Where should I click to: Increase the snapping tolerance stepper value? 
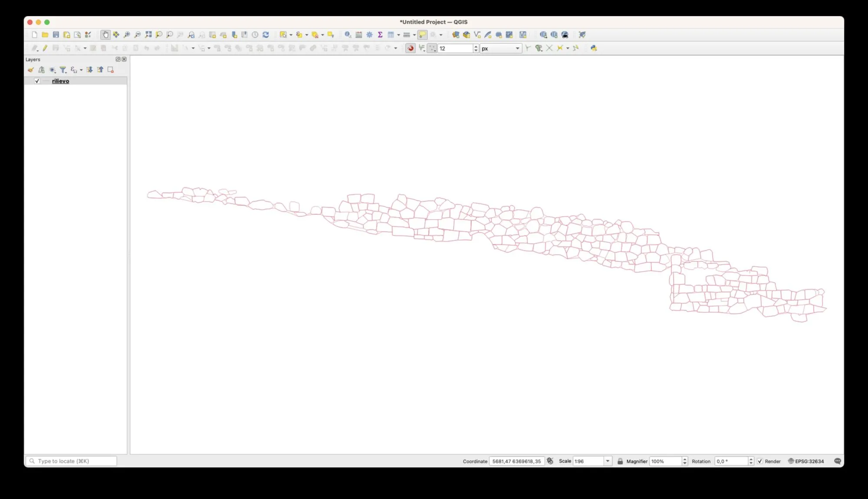(x=476, y=46)
